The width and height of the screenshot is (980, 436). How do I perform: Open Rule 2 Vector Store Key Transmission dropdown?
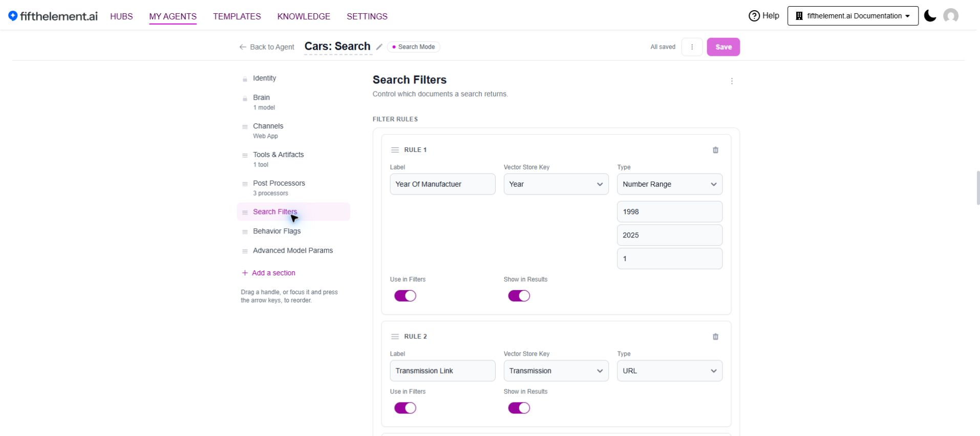pos(556,371)
